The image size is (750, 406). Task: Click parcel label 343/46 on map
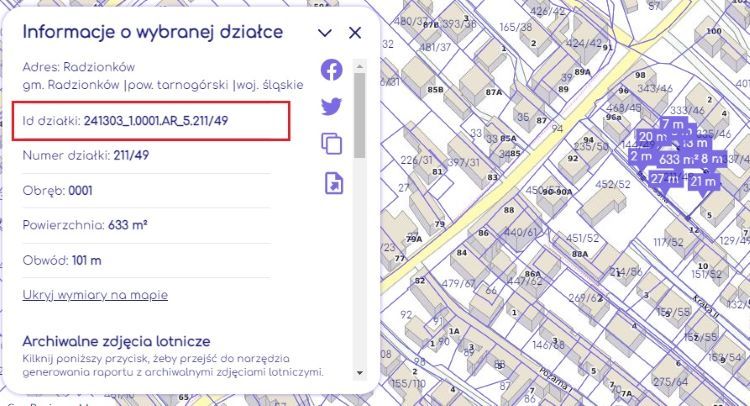(655, 88)
